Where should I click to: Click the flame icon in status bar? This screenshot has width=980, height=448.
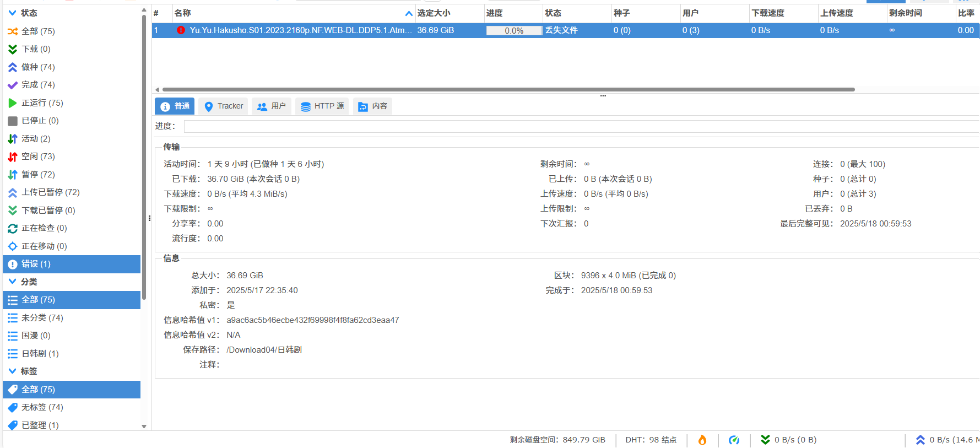pos(702,440)
